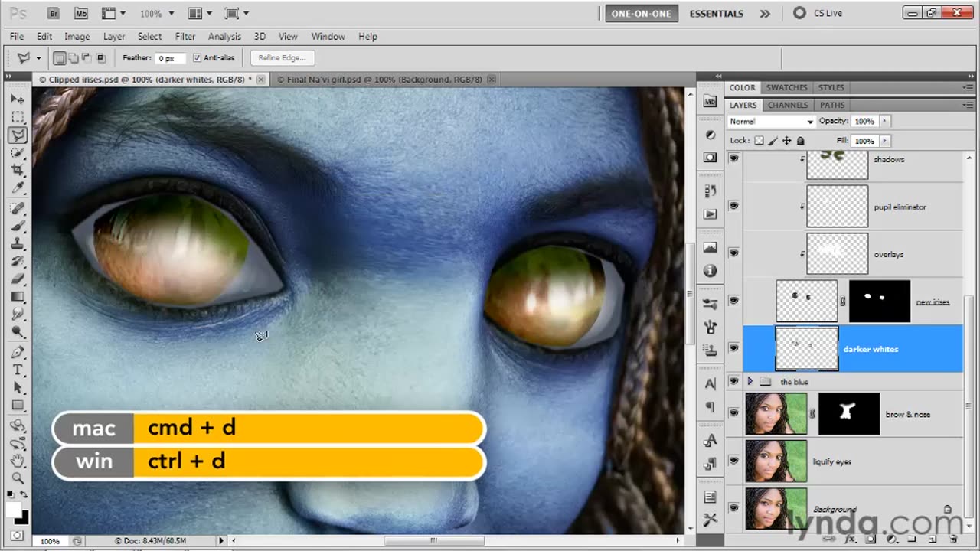Expand the blue layer group
The width and height of the screenshot is (980, 551).
[x=750, y=381]
